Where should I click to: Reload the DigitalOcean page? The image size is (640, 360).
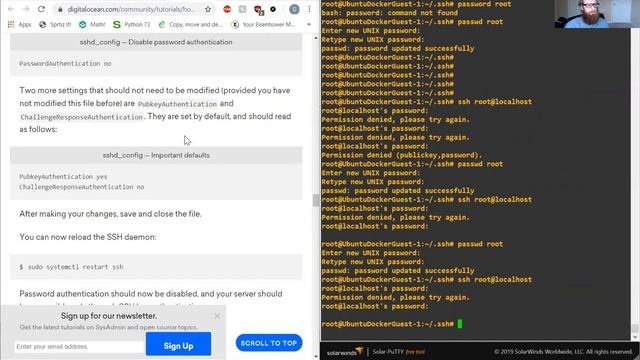point(41,9)
